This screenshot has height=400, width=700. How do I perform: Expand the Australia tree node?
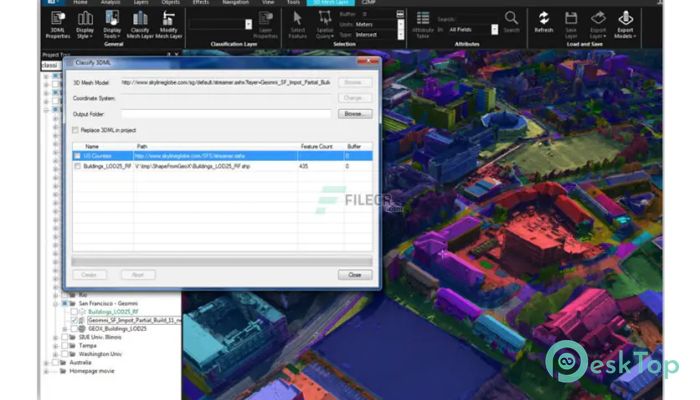46,362
